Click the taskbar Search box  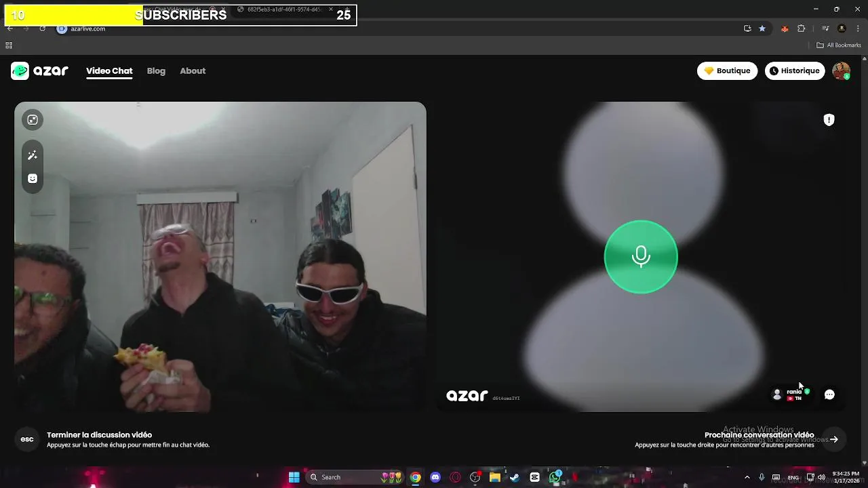[355, 477]
